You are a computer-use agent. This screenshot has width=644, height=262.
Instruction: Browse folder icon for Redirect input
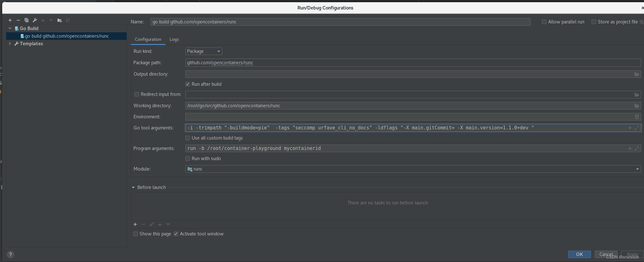click(637, 95)
